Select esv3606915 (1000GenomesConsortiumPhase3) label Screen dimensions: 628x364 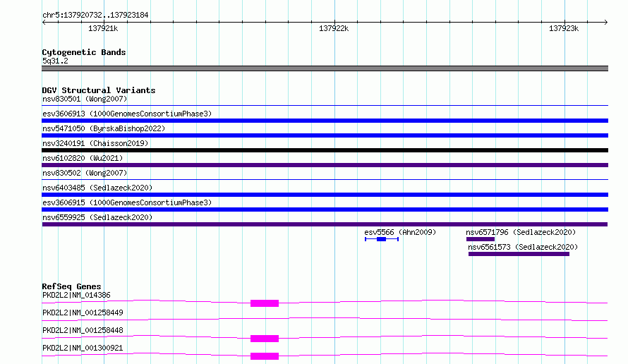pos(127,202)
